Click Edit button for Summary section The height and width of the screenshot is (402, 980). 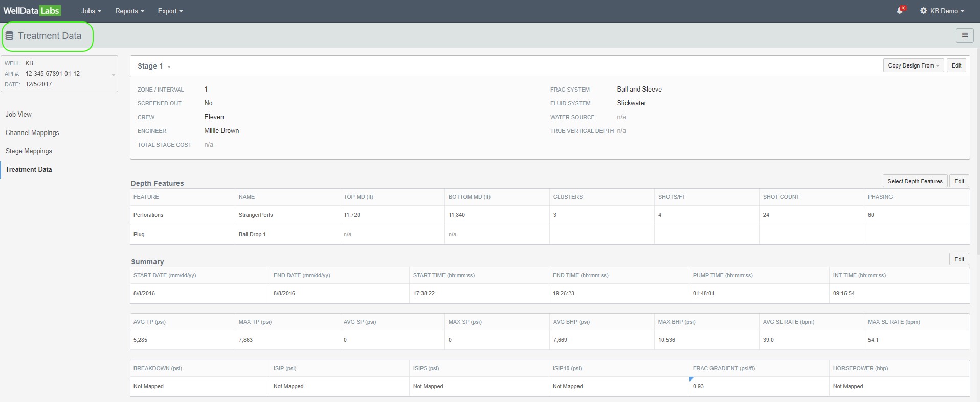click(959, 259)
